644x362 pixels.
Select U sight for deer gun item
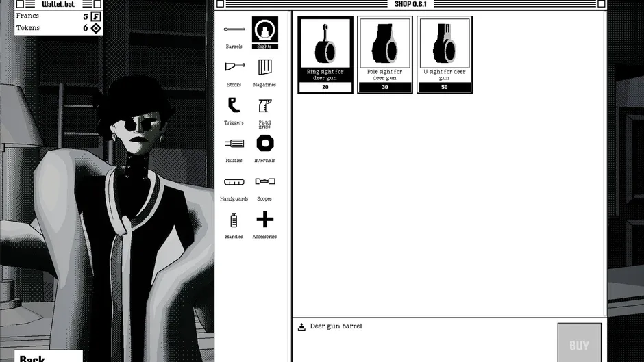[x=445, y=55]
